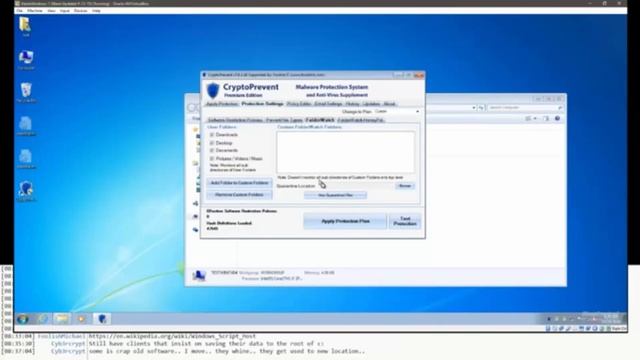
Task: Open the About tab
Action: (x=390, y=104)
